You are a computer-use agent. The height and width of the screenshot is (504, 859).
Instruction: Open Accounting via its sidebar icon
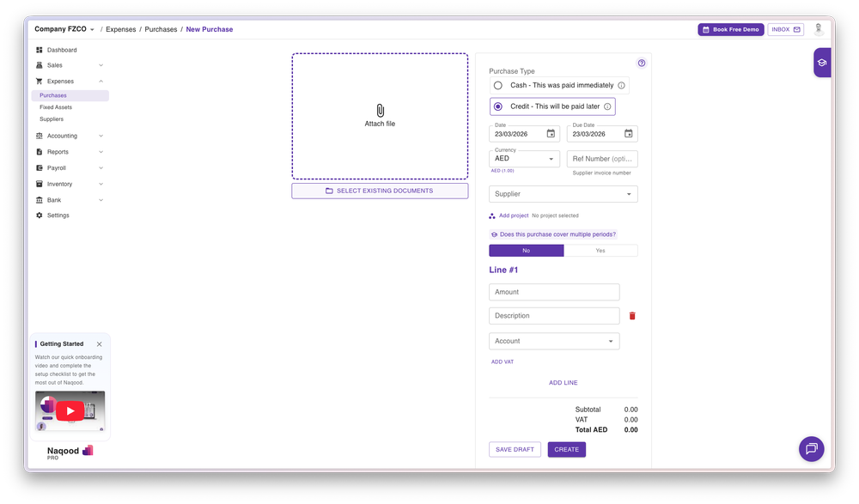point(38,135)
